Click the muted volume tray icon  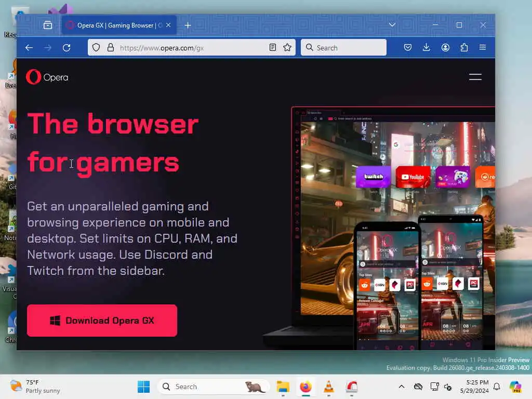point(448,387)
